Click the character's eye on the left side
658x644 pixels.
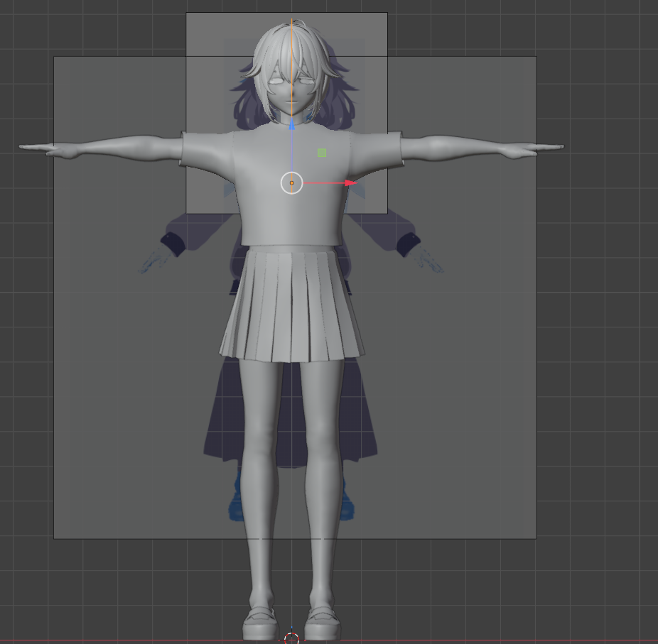275,80
